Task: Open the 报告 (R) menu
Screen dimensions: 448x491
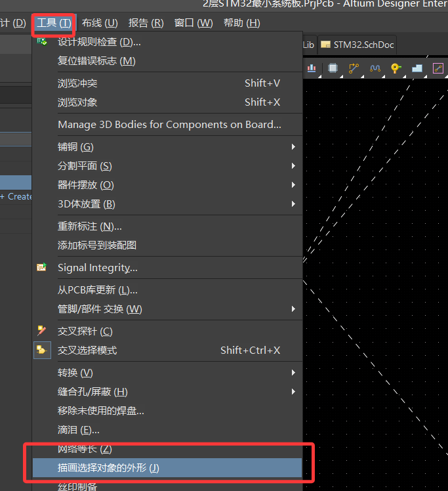Action: point(146,23)
